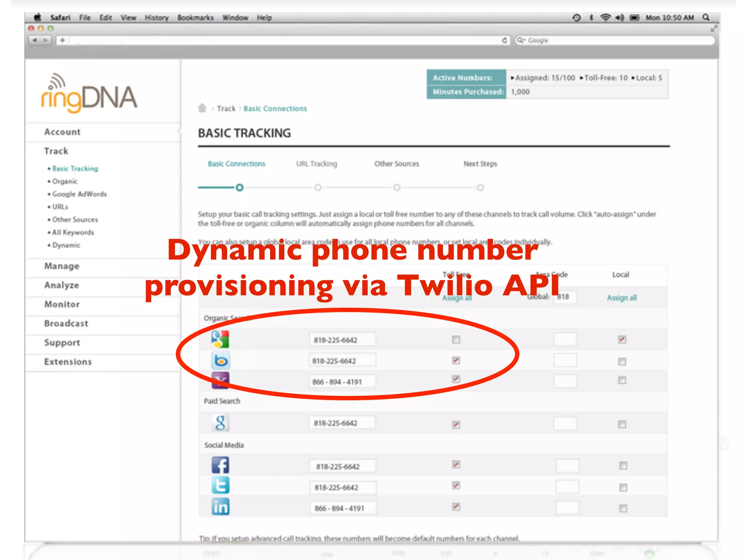747x560 pixels.
Task: Expand the Support sidebar section
Action: click(x=62, y=343)
